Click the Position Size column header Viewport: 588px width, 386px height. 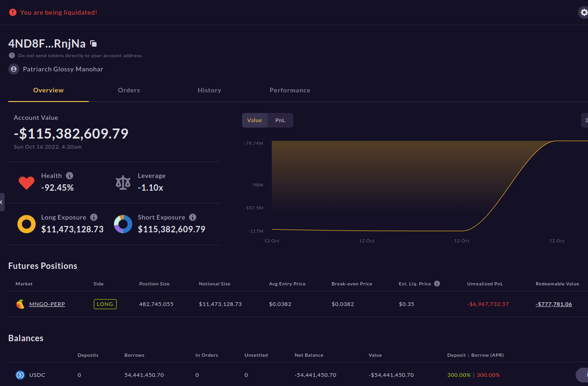(x=154, y=284)
